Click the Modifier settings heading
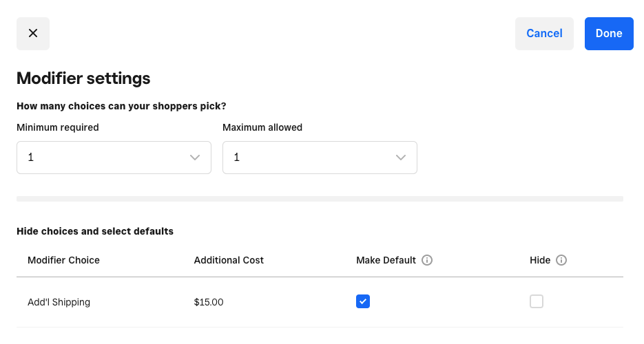The image size is (644, 344). (x=83, y=78)
